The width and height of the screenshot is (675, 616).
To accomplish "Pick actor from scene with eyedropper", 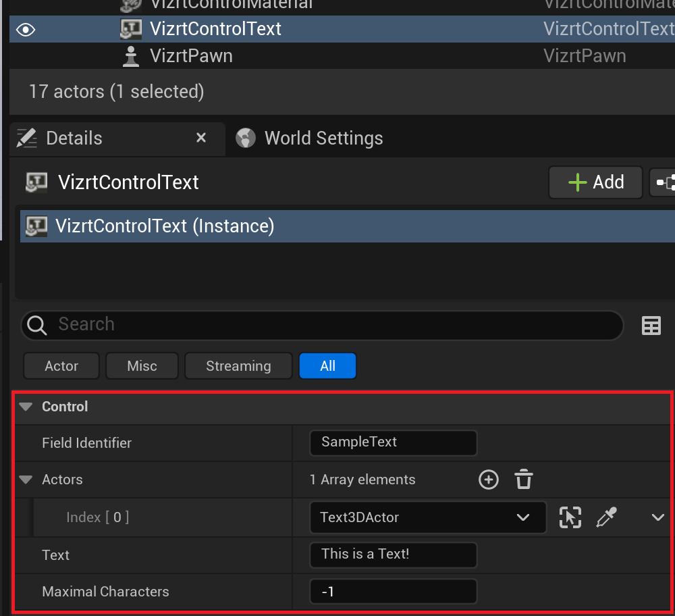I will pos(606,517).
